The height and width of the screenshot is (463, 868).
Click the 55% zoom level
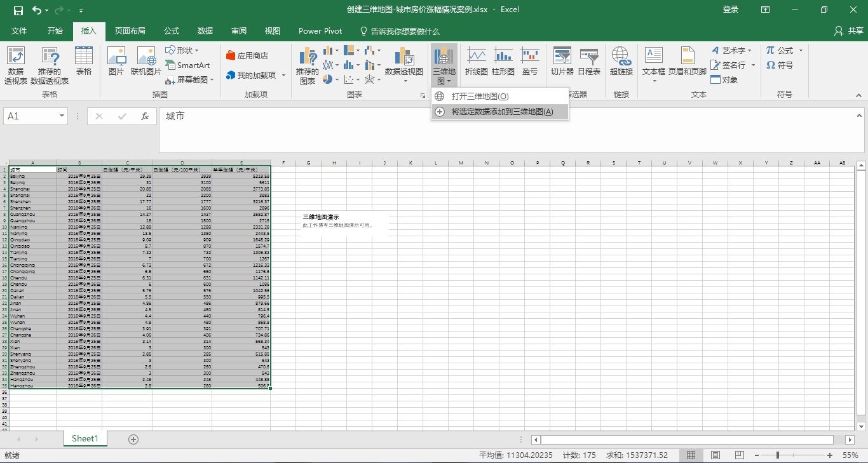point(851,455)
